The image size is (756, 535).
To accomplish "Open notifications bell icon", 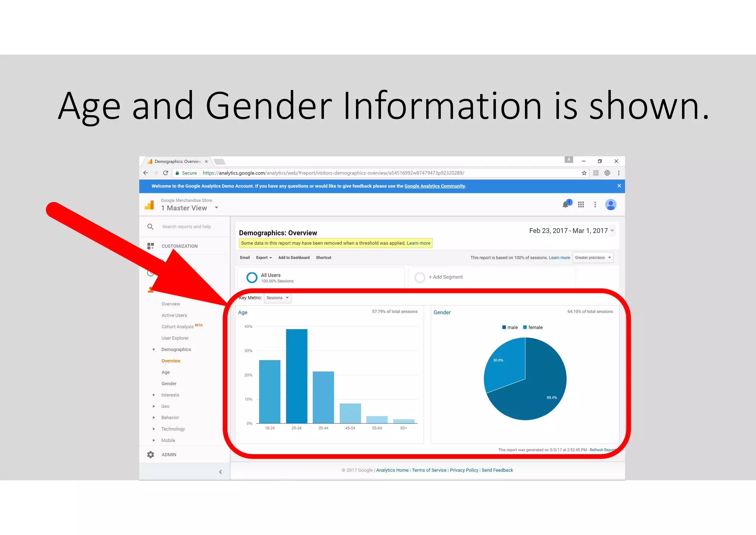I will point(566,204).
